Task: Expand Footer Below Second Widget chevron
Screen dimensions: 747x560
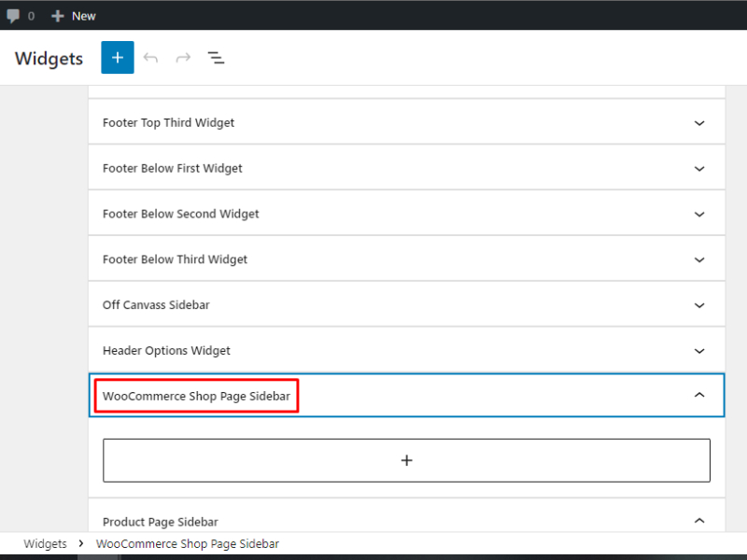Action: coord(699,214)
